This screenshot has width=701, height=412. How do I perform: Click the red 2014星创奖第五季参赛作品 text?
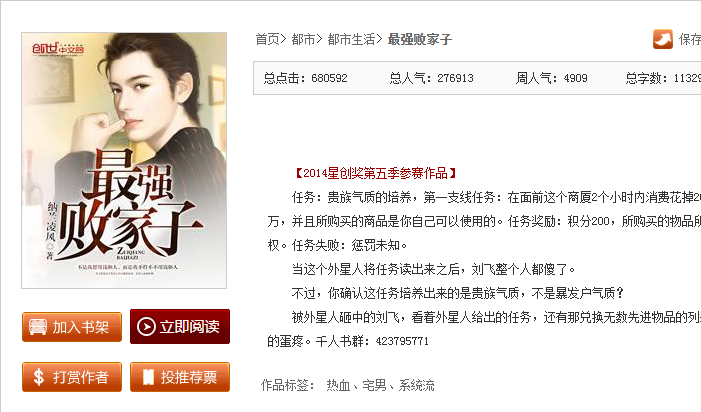point(376,173)
